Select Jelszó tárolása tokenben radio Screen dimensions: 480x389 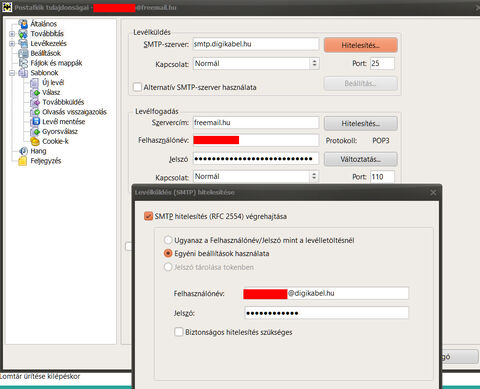tap(168, 267)
